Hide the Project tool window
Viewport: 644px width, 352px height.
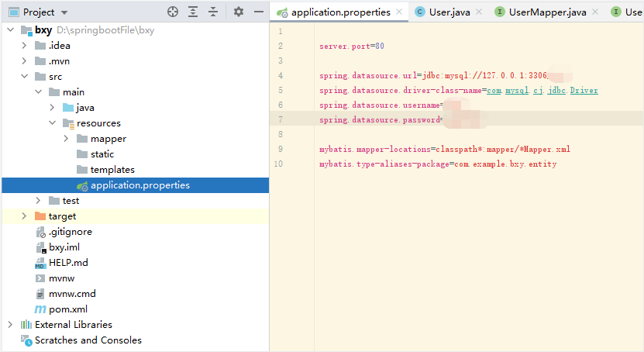[x=257, y=12]
